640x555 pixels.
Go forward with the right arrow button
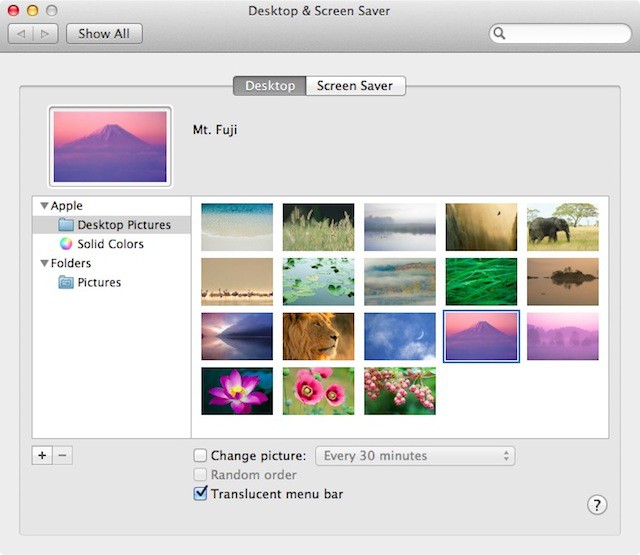[x=45, y=33]
